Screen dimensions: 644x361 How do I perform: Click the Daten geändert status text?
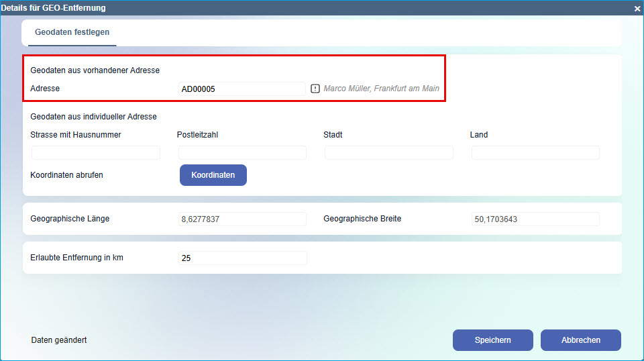(59, 340)
